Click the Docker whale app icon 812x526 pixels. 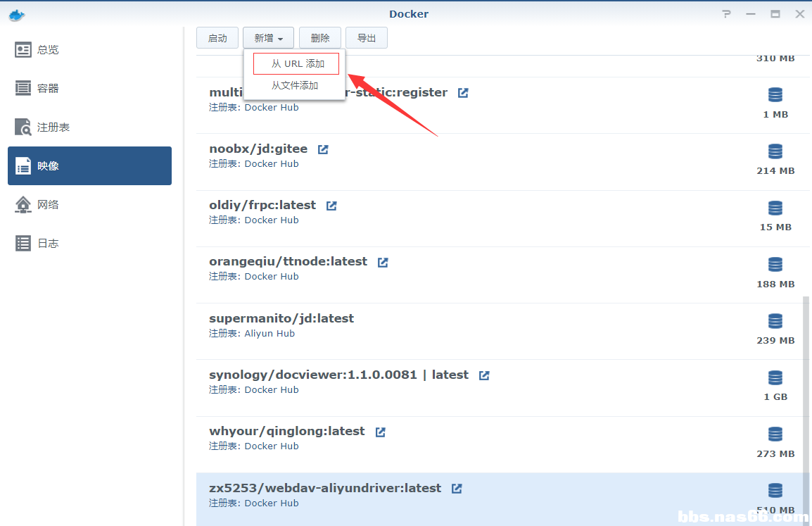(17, 15)
